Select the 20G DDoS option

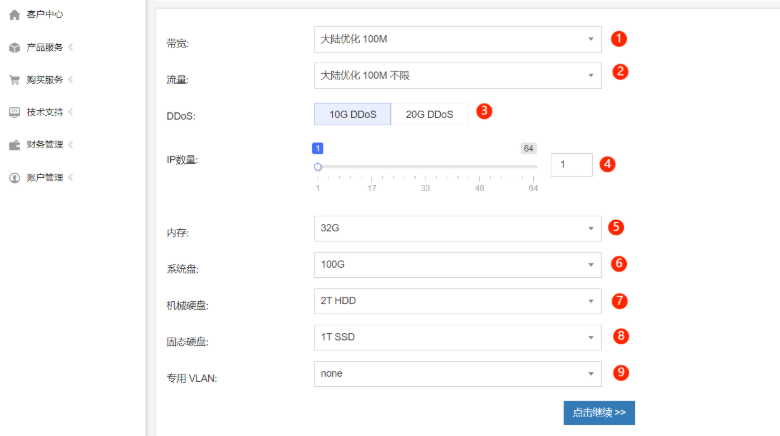coord(429,114)
